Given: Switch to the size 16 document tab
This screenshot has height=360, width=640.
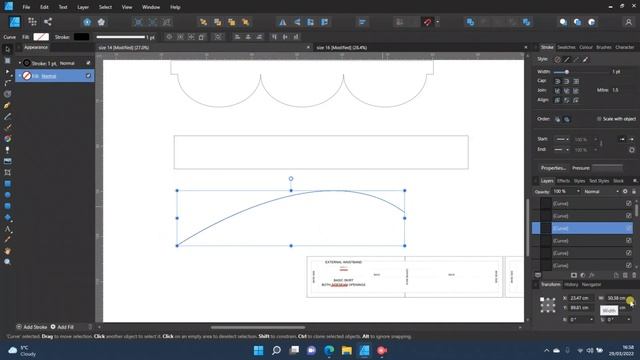Looking at the screenshot, I should click(342, 48).
